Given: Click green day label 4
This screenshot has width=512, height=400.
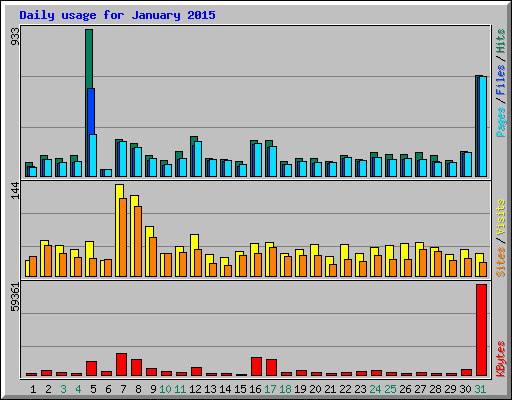Looking at the screenshot, I should [x=78, y=389].
